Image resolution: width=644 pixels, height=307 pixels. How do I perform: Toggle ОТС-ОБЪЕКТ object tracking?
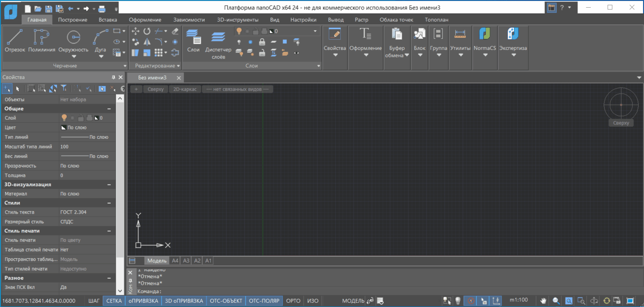226,301
